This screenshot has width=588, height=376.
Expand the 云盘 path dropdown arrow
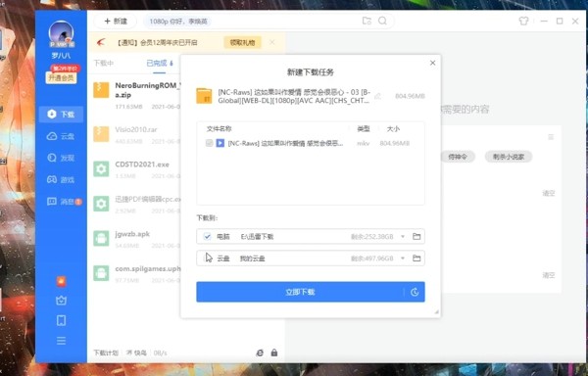click(x=403, y=258)
